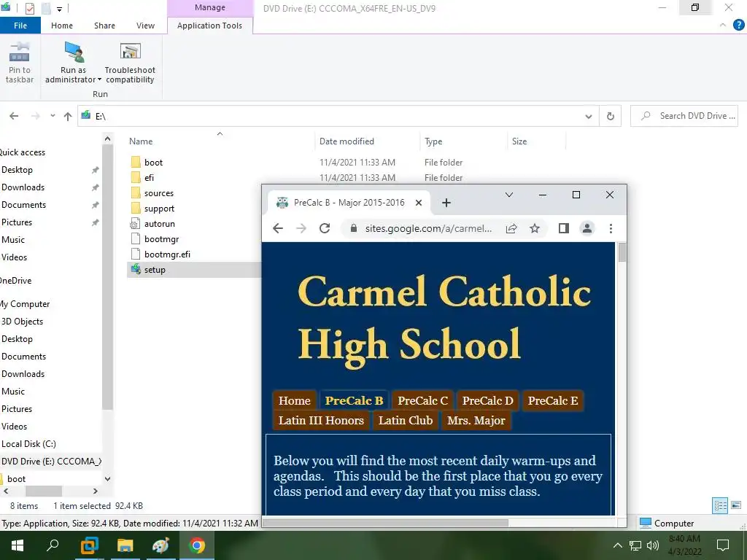Screen dimensions: 747x560
Task: Select Downloads under Quick access
Action: (x=23, y=187)
